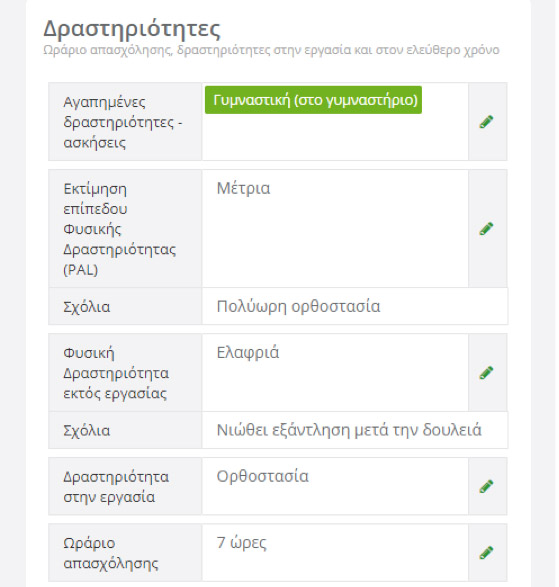Click the Μέτρια PAL value
This screenshot has width=559, height=587.
pyautogui.click(x=243, y=188)
